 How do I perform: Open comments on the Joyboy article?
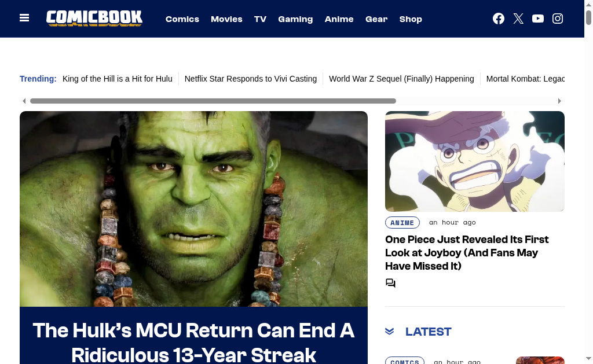pos(390,283)
